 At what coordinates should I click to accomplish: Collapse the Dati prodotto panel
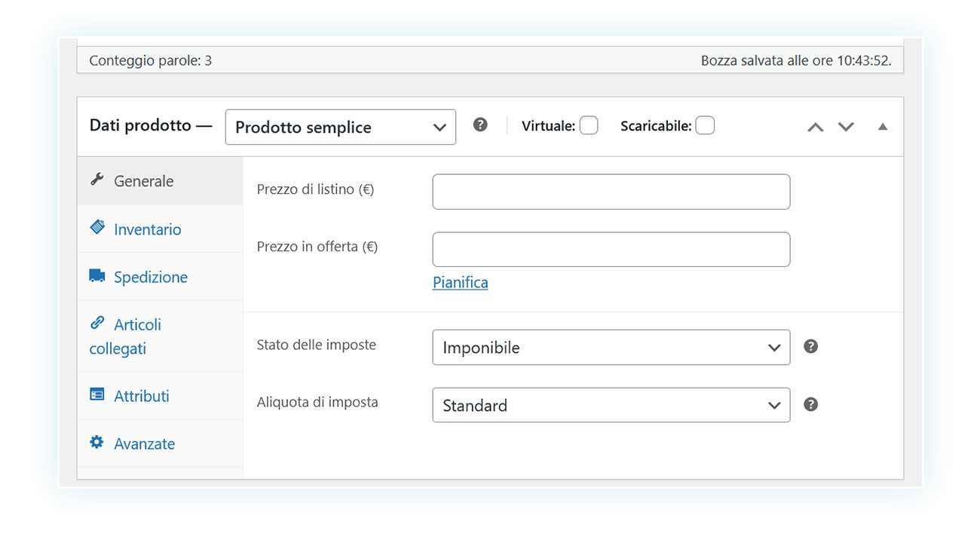[x=883, y=127]
